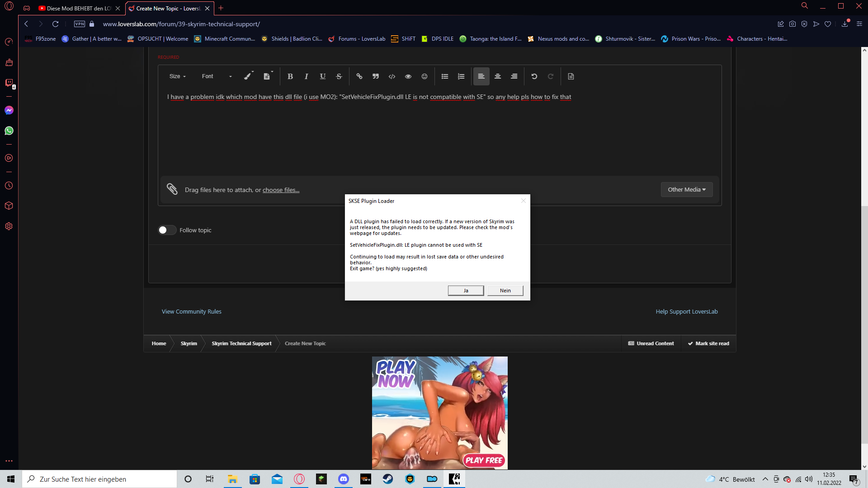Open the OPSUCHT Welcome bookmark

point(158,39)
